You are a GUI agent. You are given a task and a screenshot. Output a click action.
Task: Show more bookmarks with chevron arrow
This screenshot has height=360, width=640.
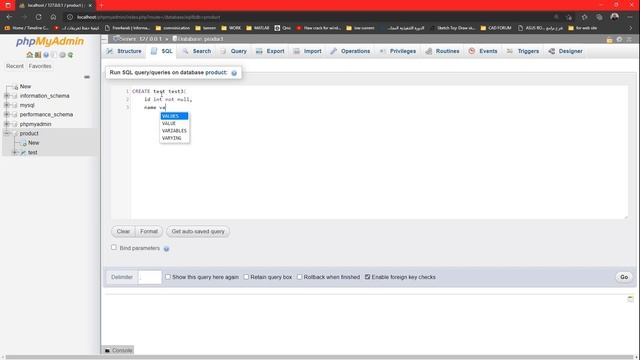[630, 28]
